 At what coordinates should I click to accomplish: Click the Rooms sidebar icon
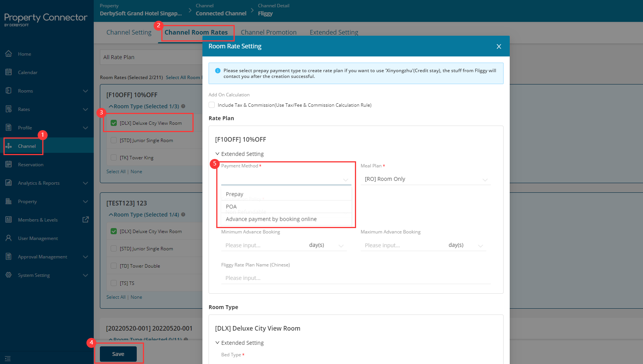click(x=8, y=91)
